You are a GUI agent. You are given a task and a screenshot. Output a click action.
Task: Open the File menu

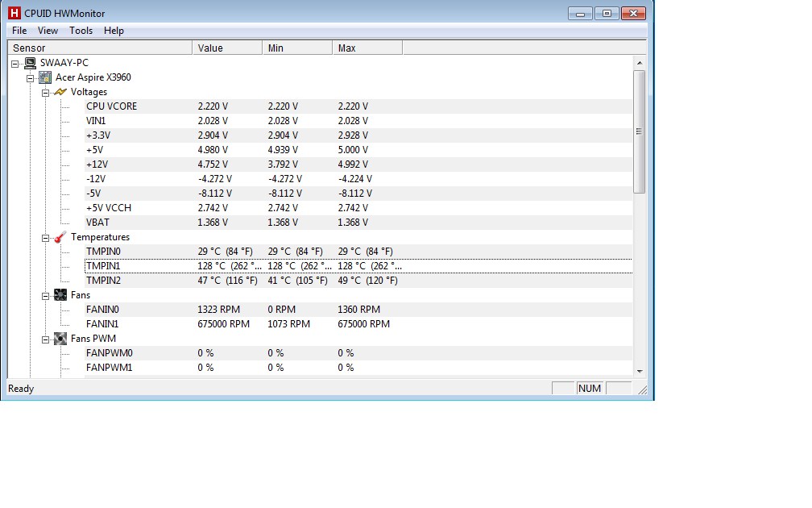(19, 31)
